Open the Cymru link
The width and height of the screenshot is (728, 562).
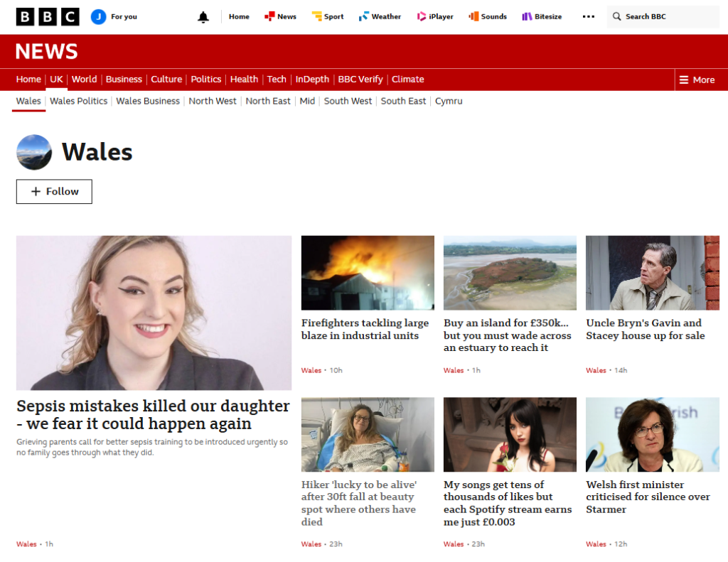point(449,101)
